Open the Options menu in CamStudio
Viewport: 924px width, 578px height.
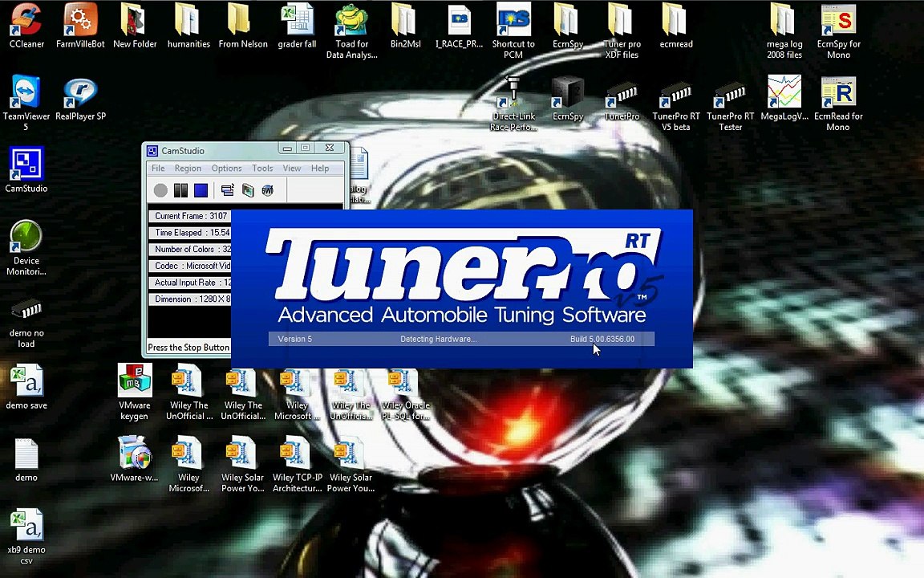pyautogui.click(x=226, y=168)
